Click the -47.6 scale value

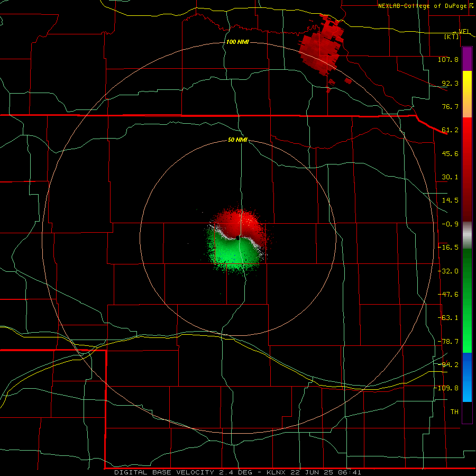(448, 295)
